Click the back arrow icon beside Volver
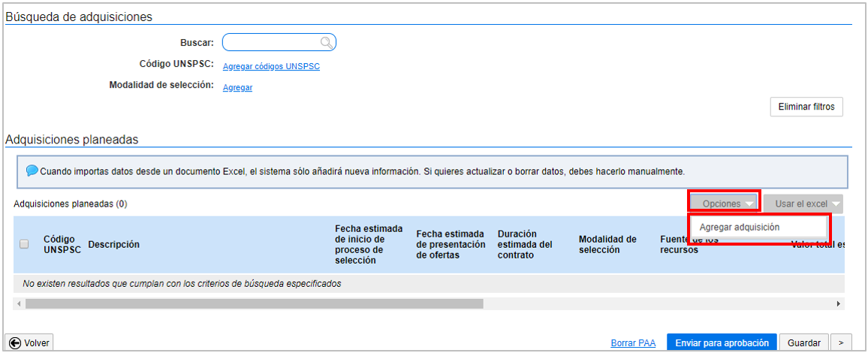This screenshot has height=353, width=868. tap(15, 342)
